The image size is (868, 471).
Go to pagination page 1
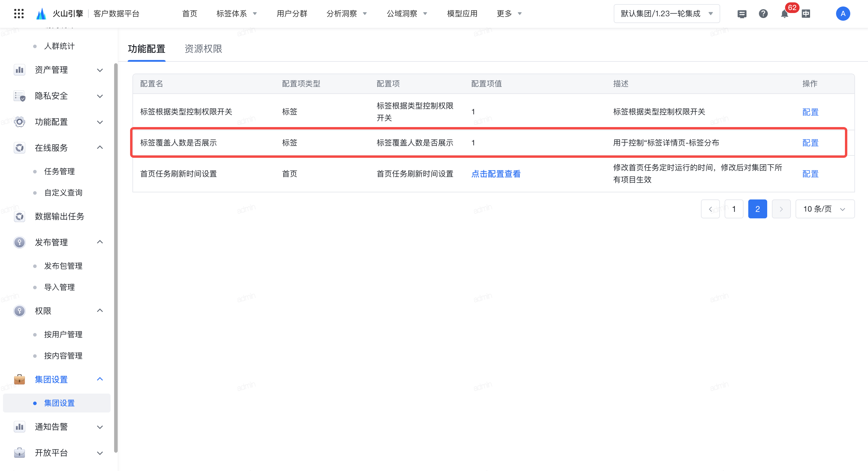pos(734,209)
